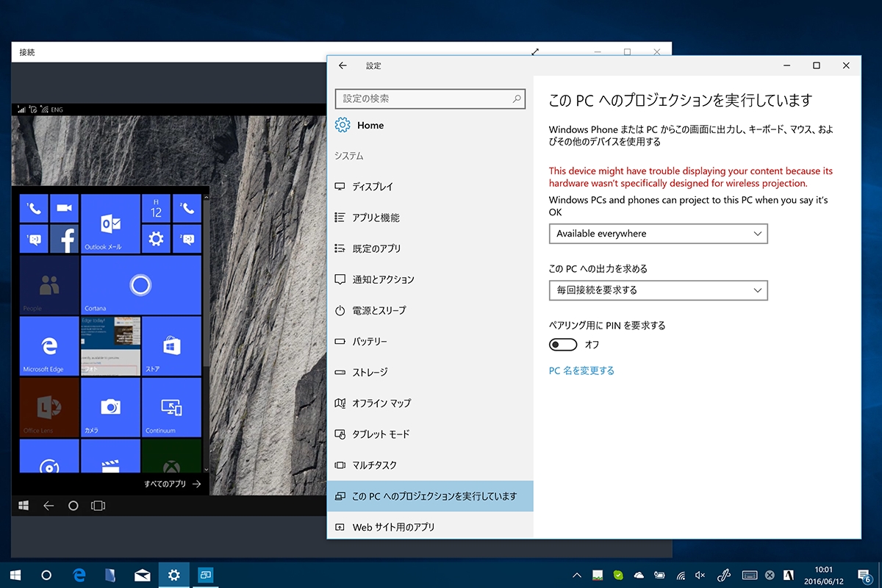Expand hidden icons in the system tray
The height and width of the screenshot is (588, 882).
(x=578, y=576)
